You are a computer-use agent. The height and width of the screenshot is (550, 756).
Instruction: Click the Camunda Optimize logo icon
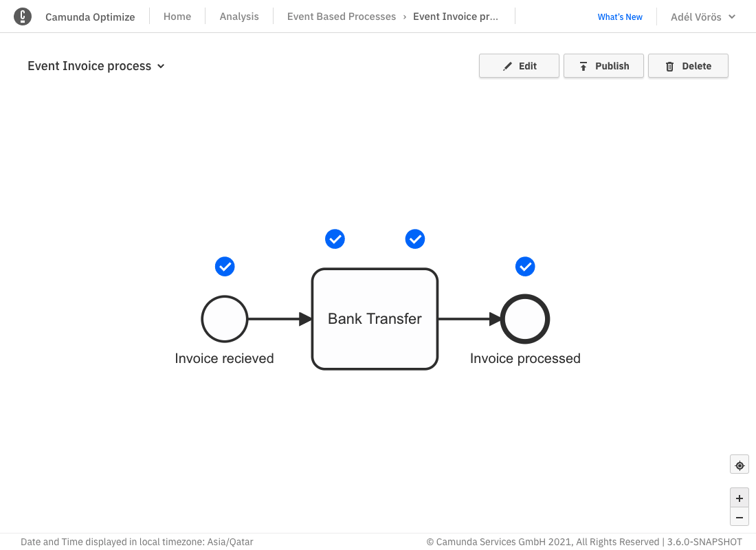[23, 16]
